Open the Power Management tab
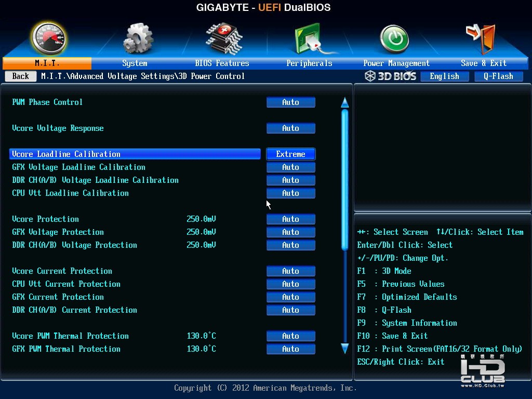Screen dimensions: 532x399 (396, 63)
